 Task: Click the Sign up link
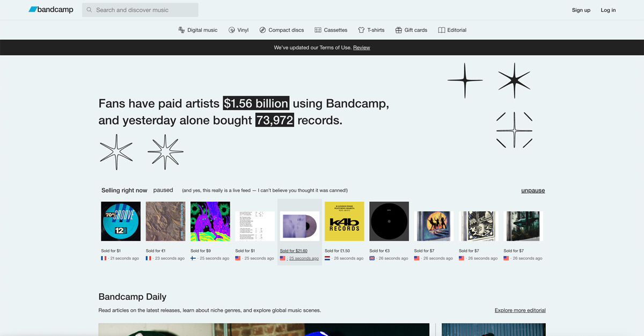pos(581,10)
